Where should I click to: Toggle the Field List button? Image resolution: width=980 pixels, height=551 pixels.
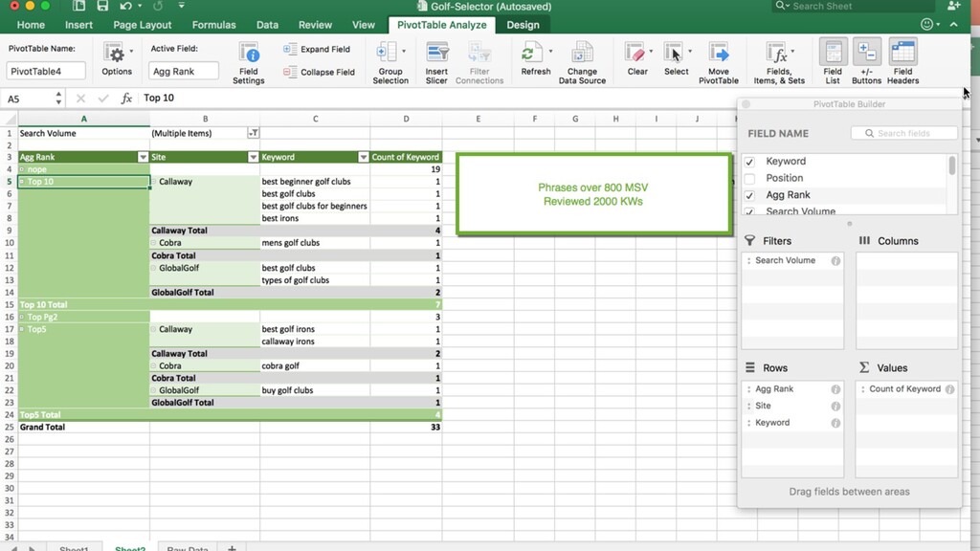(833, 54)
